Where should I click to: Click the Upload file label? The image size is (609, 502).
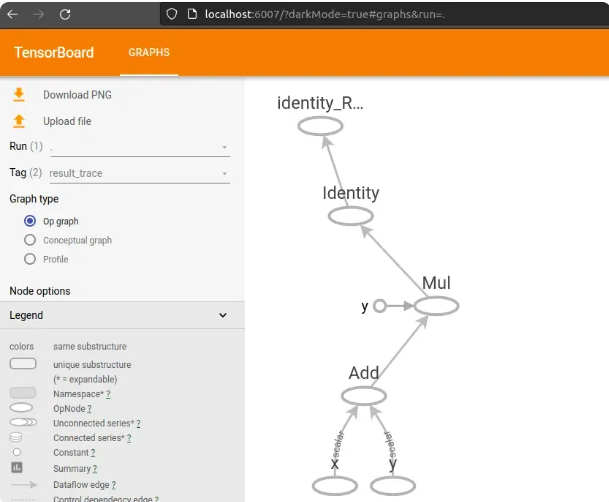pos(67,121)
